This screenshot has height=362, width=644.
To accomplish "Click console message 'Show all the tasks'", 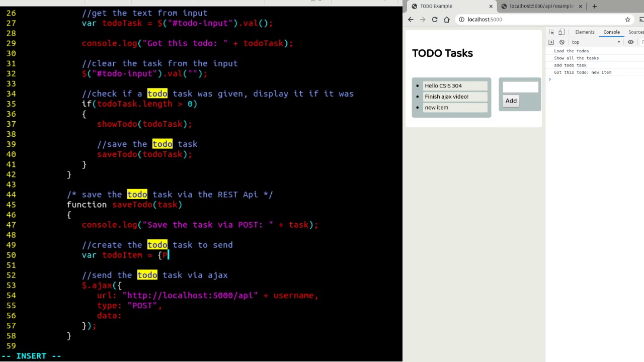I will [x=576, y=58].
